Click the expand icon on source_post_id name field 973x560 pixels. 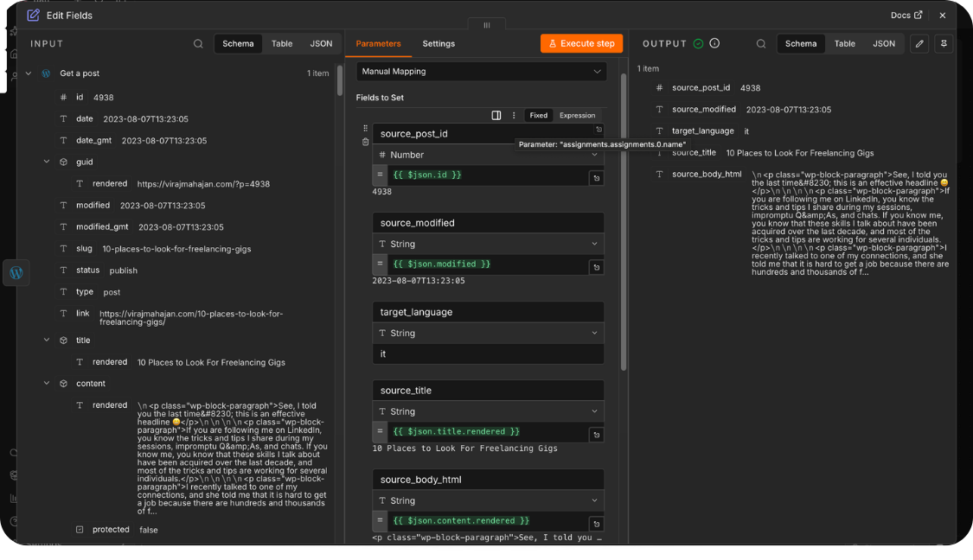point(599,130)
